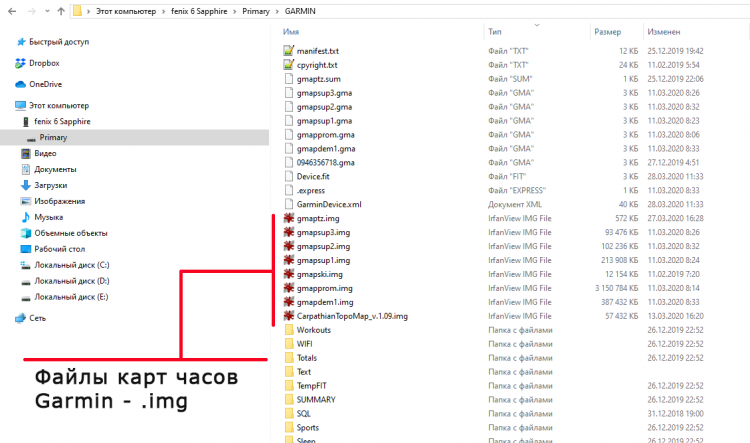Click the Workouts folder icon

tap(288, 330)
